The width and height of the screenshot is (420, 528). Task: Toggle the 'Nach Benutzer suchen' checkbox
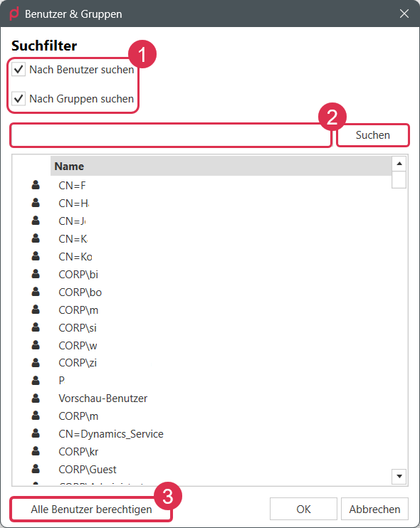click(x=19, y=69)
